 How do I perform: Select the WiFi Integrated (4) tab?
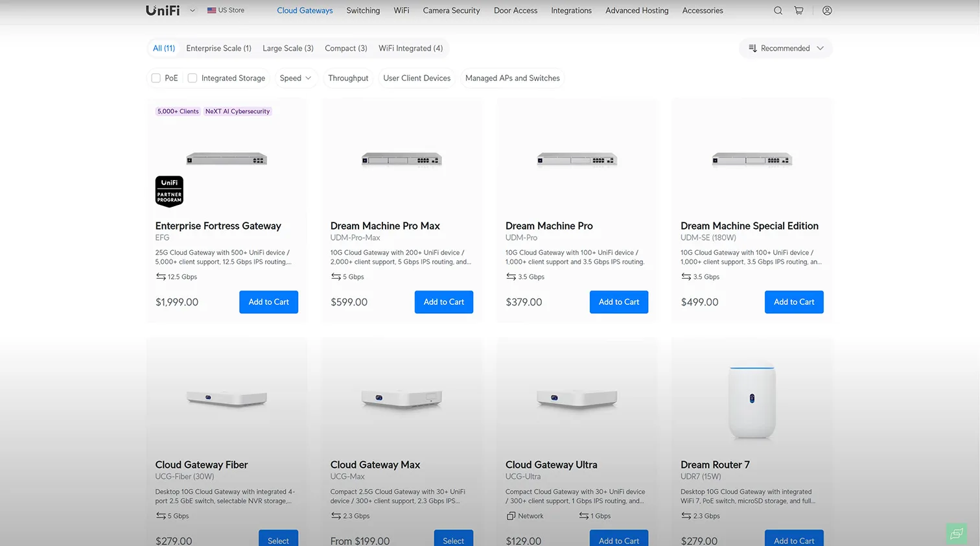[x=410, y=49]
